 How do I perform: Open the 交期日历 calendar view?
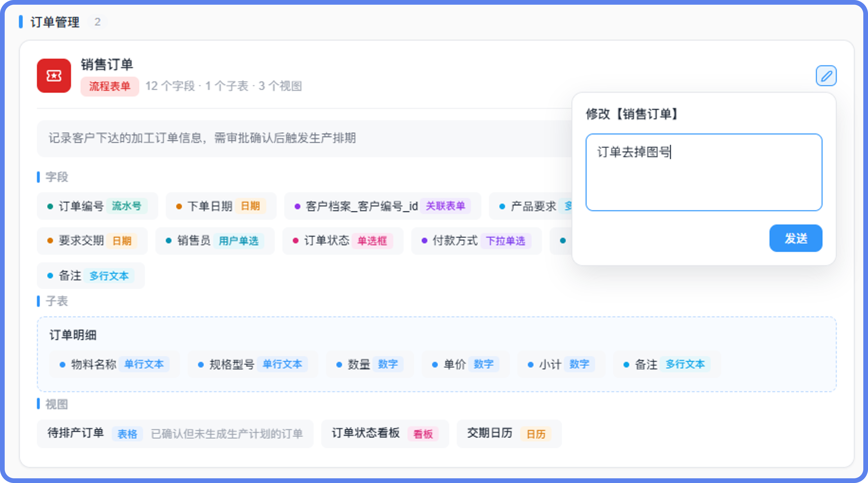click(x=509, y=433)
